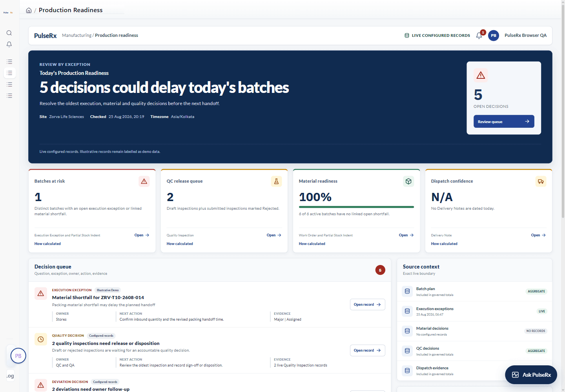Go to the Manufacturing breadcrumb
Screen dimensions: 565x392
tap(77, 35)
